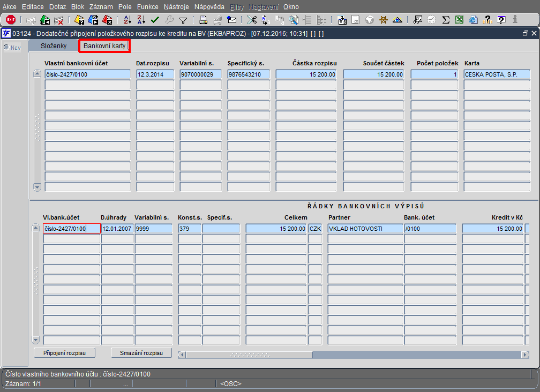The width and height of the screenshot is (540, 392).
Task: Open the Bankovní karty tab
Action: click(104, 46)
